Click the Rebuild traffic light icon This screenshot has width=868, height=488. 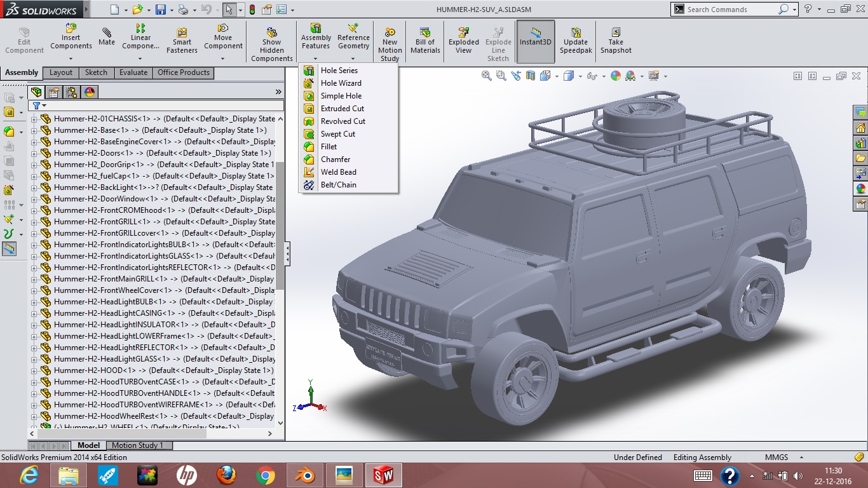[x=252, y=10]
